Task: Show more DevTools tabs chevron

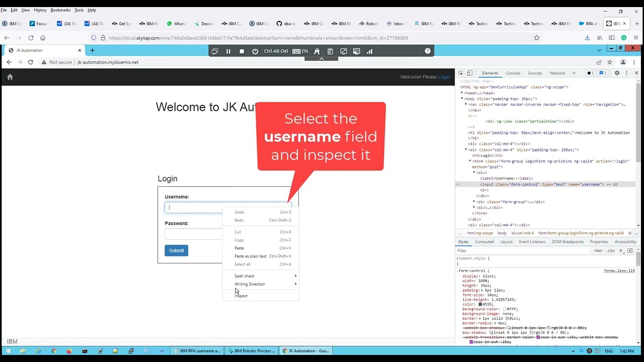Action: (574, 73)
